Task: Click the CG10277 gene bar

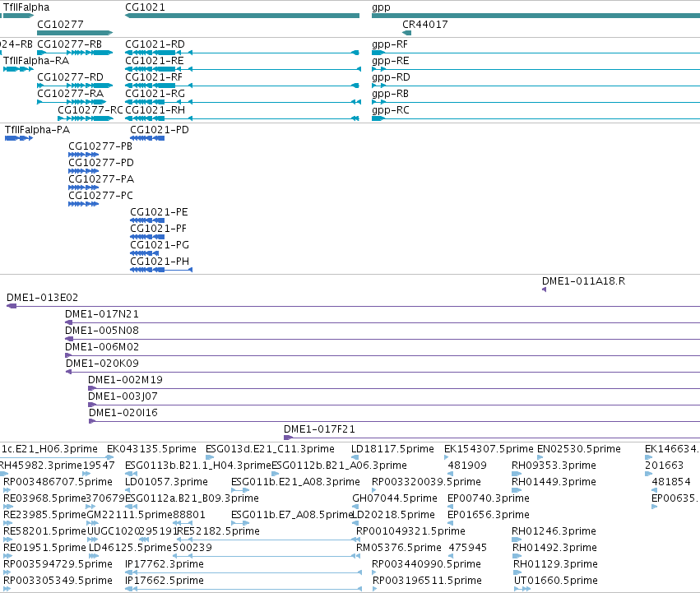Action: click(75, 33)
